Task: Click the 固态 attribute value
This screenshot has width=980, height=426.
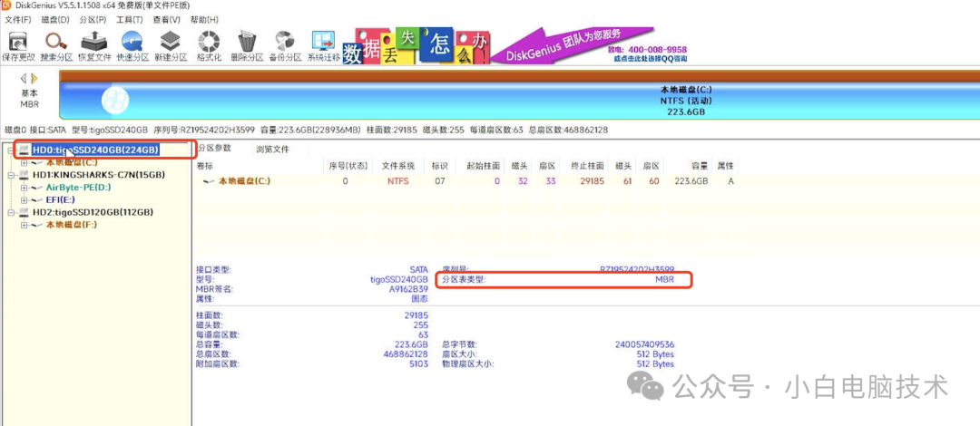Action: click(420, 298)
